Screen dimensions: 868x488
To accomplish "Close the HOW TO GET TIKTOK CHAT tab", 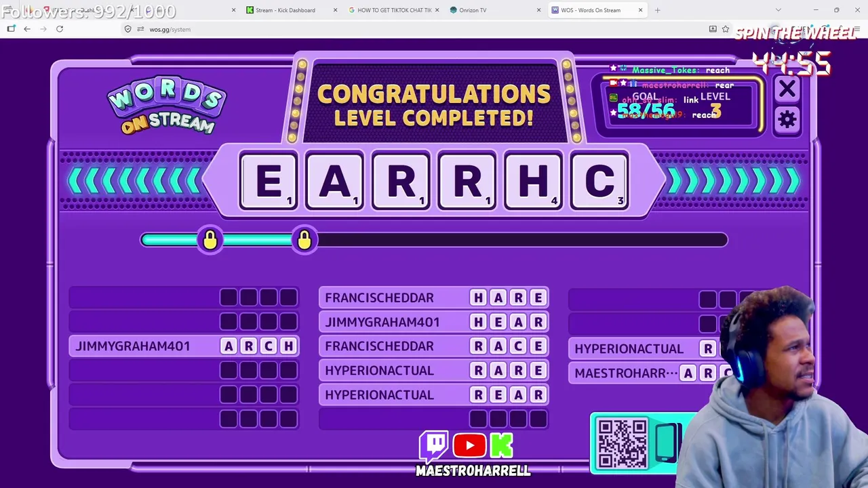I will 437,10.
